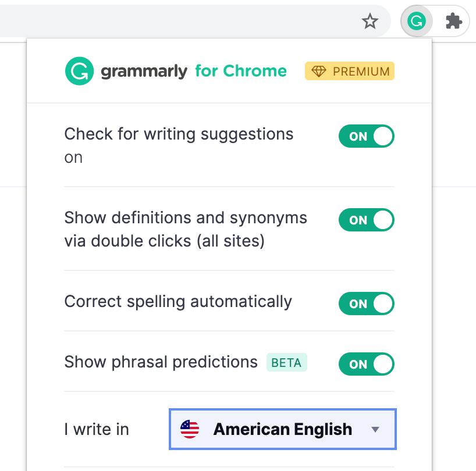This screenshot has width=476, height=471.
Task: Click 'Correct spelling automatically' label text
Action: tap(178, 302)
